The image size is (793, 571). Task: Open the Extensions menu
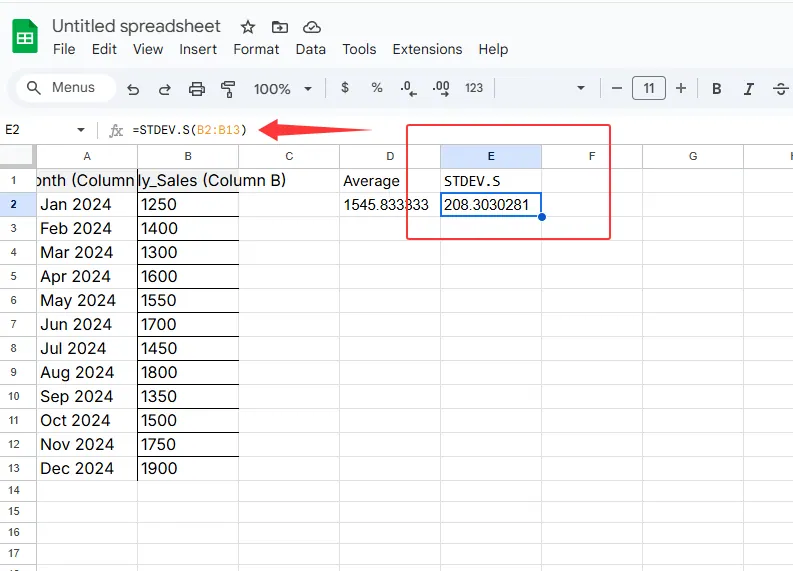[x=427, y=49]
